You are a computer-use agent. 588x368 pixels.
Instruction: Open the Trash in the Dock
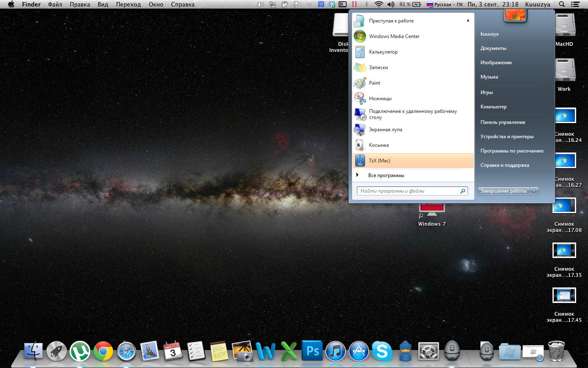click(x=556, y=351)
